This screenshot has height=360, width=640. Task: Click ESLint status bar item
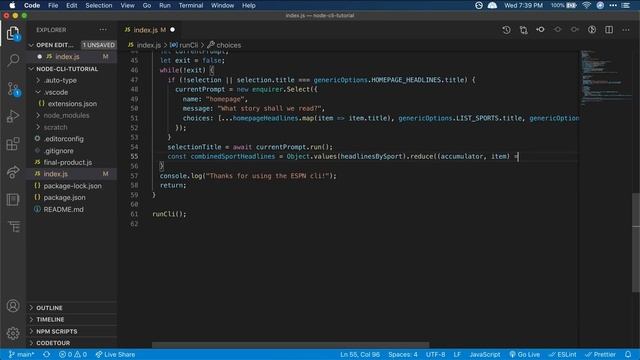(562, 354)
